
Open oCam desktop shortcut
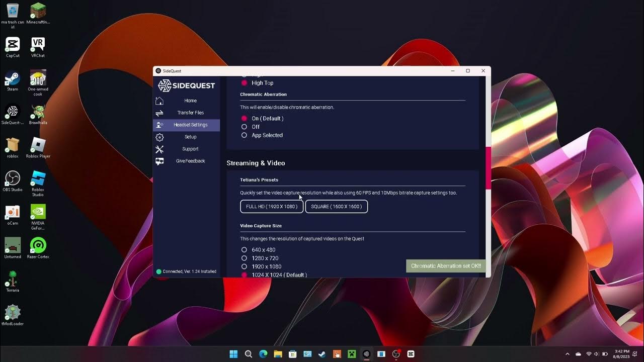[13, 215]
